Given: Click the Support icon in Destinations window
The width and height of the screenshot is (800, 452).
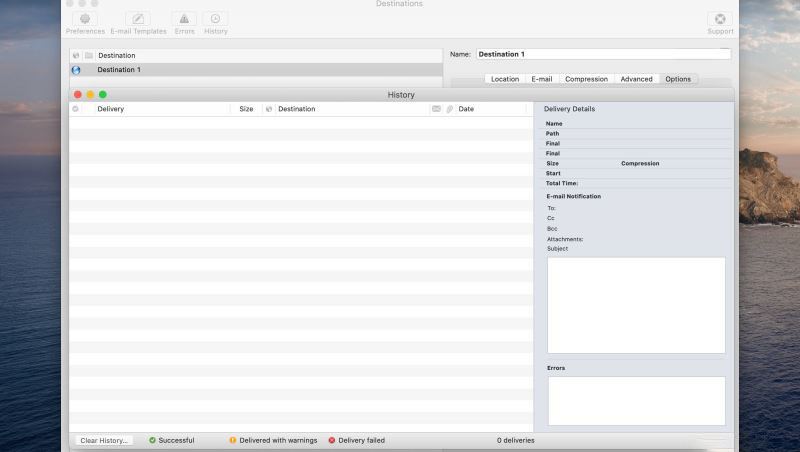Looking at the screenshot, I should 720,23.
